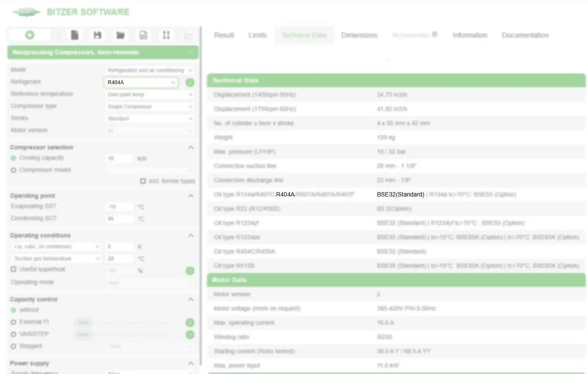Viewport: 588px width, 374px height.
Task: Select the Cooling capacity radio button
Action: tap(13, 158)
